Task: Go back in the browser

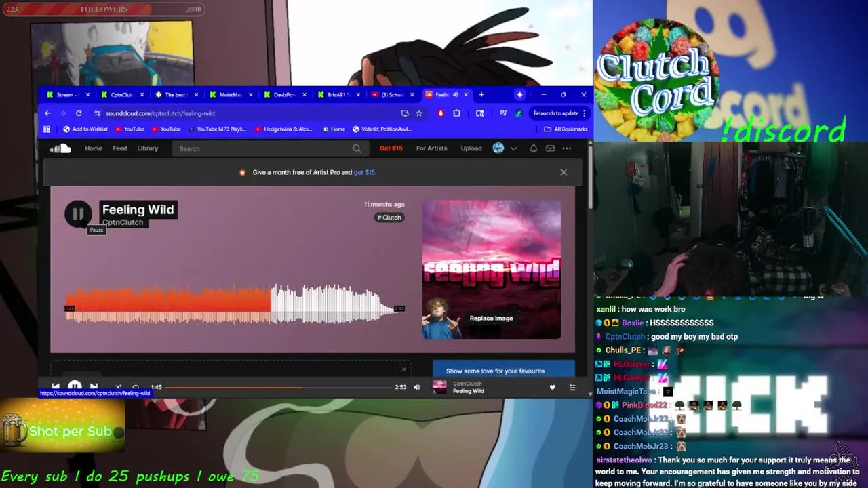Action: [47, 113]
